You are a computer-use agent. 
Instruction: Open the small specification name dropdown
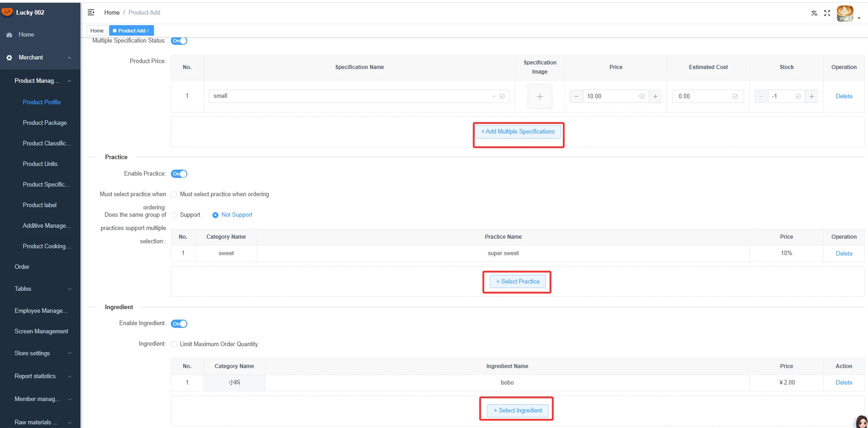tap(359, 96)
